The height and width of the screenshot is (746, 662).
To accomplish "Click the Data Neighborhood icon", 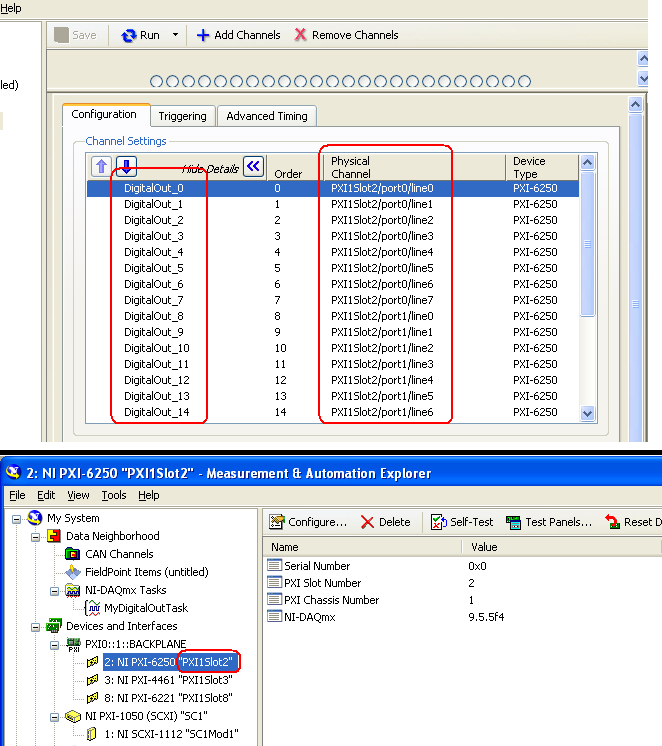I will pyautogui.click(x=54, y=536).
